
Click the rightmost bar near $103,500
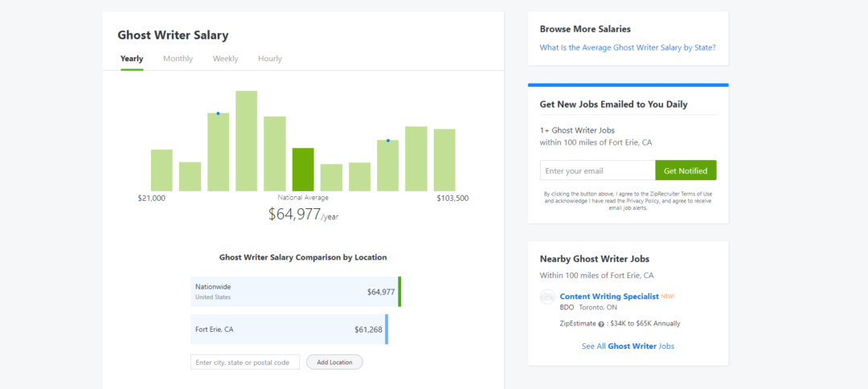(x=444, y=160)
